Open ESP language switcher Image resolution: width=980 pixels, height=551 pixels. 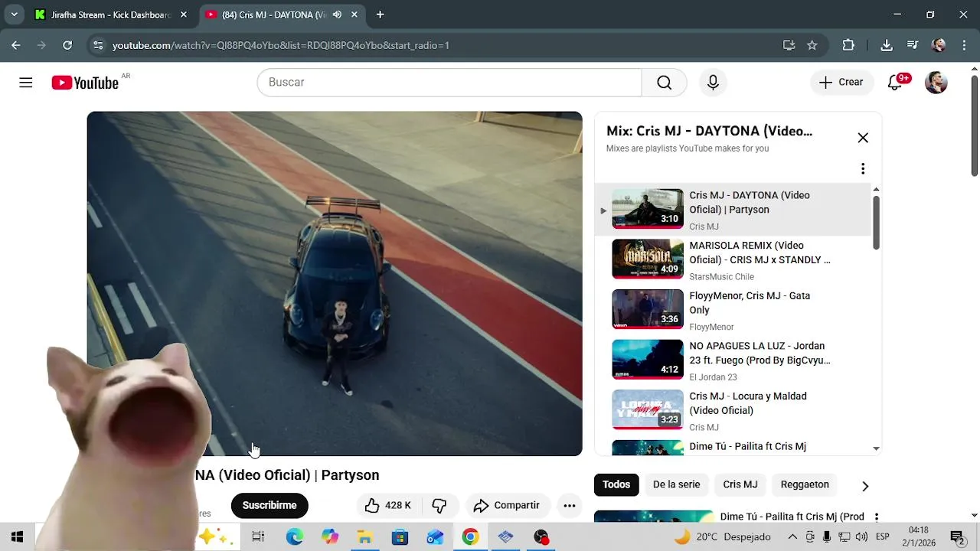click(x=882, y=537)
